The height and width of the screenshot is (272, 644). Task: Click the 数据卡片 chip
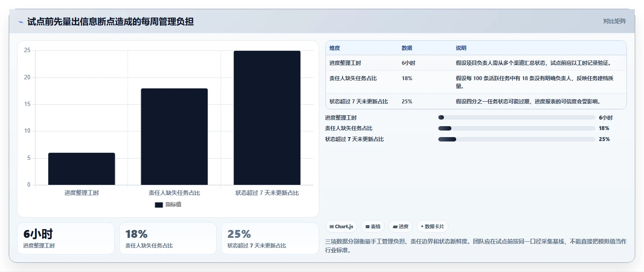coord(433,226)
